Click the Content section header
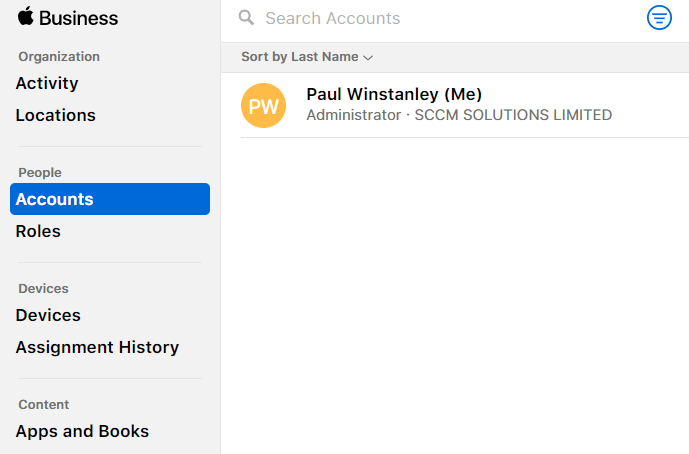 tap(44, 405)
